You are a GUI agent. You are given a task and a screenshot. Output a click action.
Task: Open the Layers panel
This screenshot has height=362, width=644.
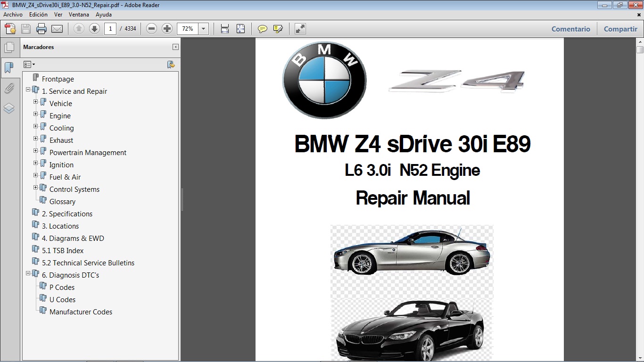pos(10,108)
